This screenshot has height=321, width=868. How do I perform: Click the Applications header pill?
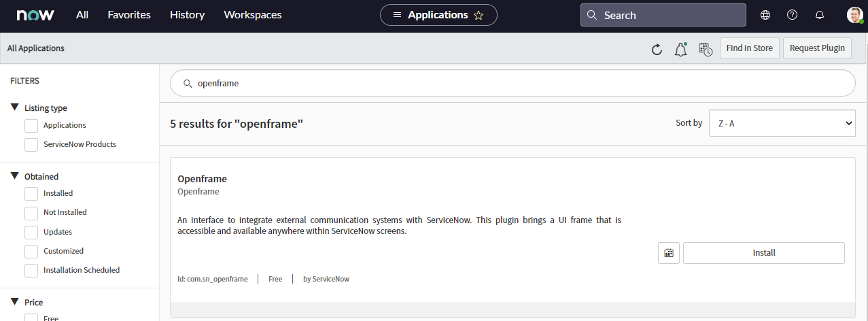tap(438, 15)
